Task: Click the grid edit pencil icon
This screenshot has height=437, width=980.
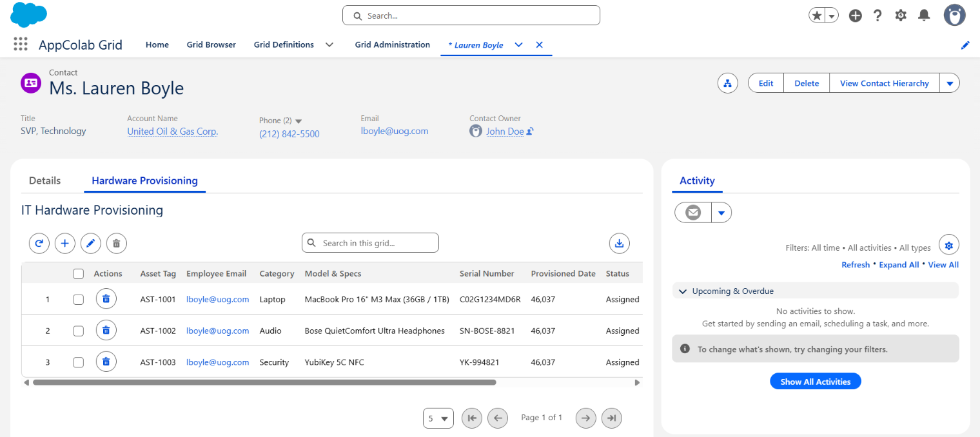Action: [x=91, y=243]
